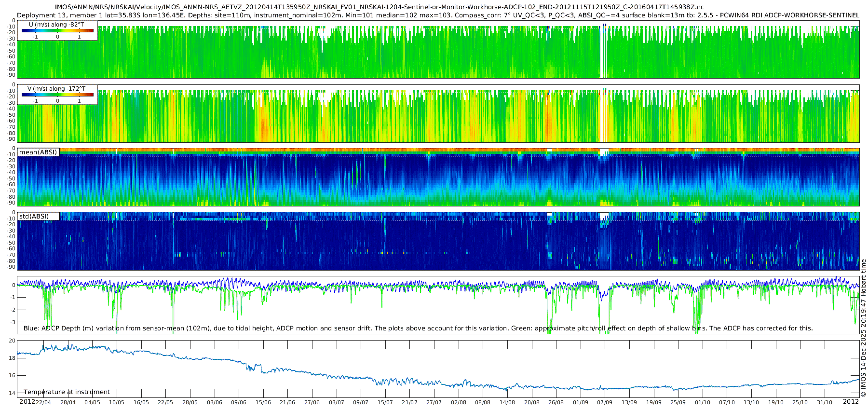Select the 22/04 date tick
The image size is (868, 410).
(43, 402)
